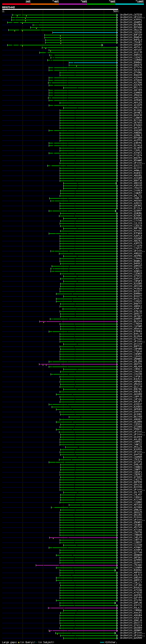Open hit UniRef100_A7PFP1
146x644 pixels.
point(131,20)
